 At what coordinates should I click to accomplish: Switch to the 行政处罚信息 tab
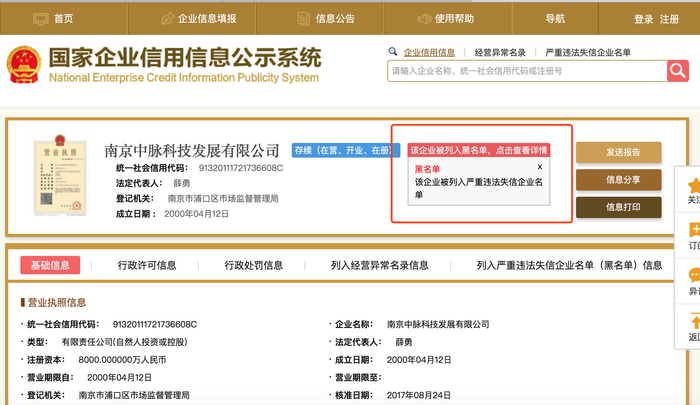(253, 265)
